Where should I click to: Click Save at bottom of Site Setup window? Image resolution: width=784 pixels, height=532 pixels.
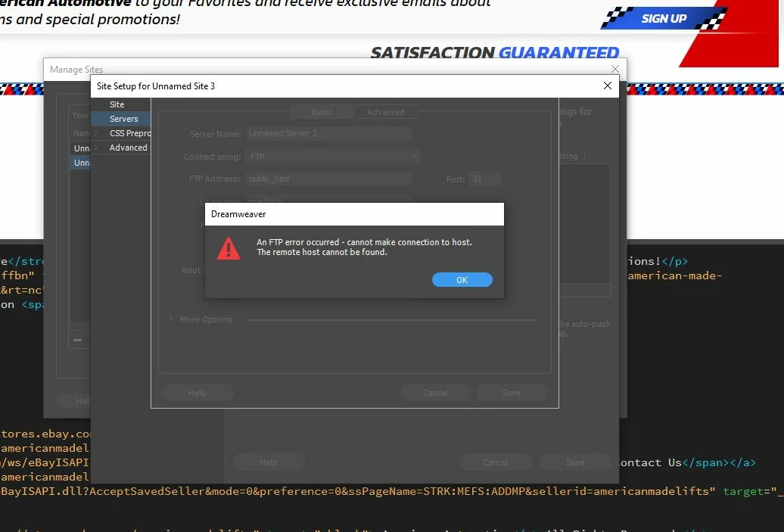[x=575, y=462]
